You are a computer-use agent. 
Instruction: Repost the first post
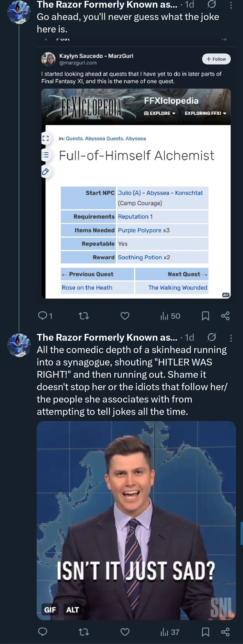(84, 316)
